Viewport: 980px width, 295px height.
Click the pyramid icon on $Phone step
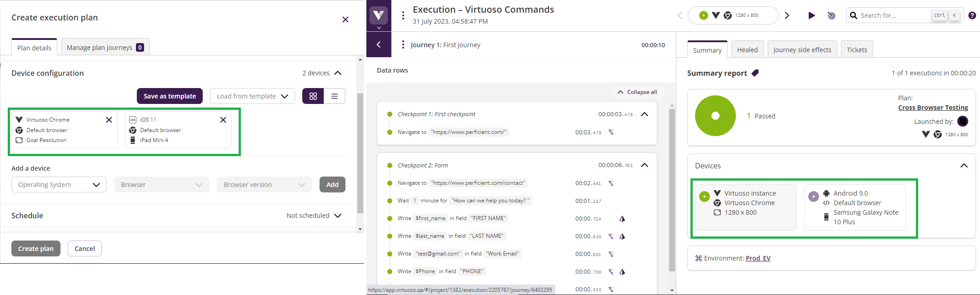tap(622, 272)
